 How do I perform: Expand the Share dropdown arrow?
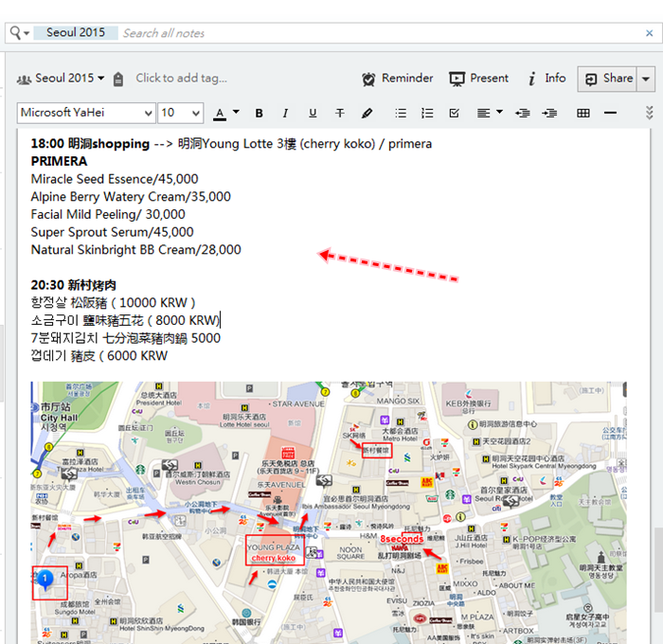pos(646,79)
